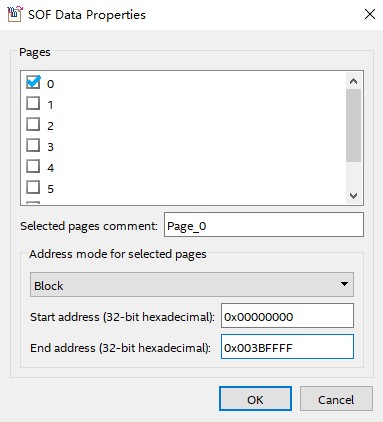Click the End address hex field
This screenshot has width=383, height=422.
[287, 347]
